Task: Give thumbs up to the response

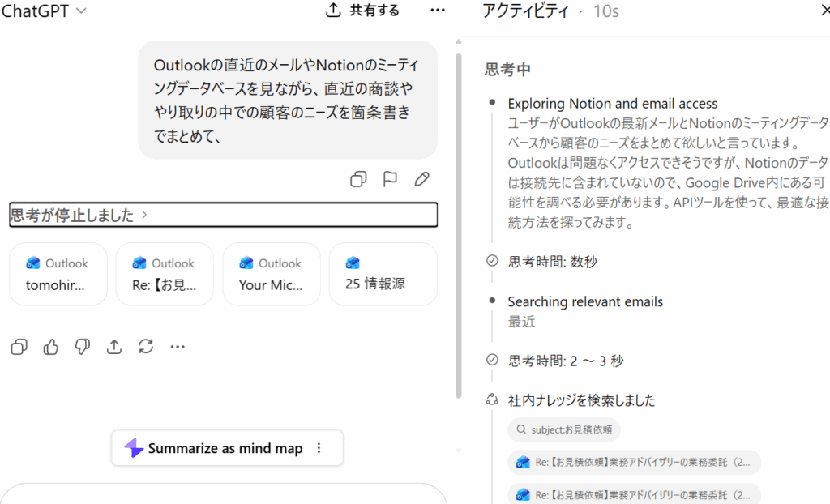Action: [x=50, y=347]
